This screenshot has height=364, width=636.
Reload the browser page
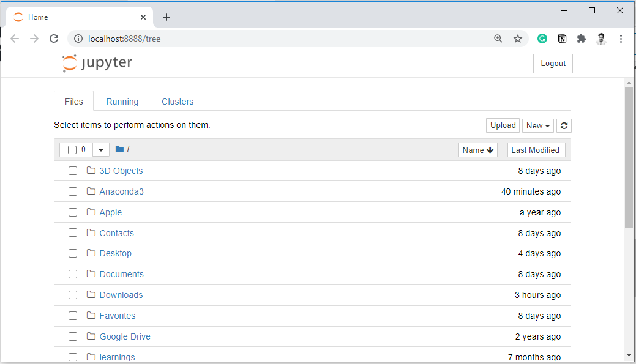(54, 39)
